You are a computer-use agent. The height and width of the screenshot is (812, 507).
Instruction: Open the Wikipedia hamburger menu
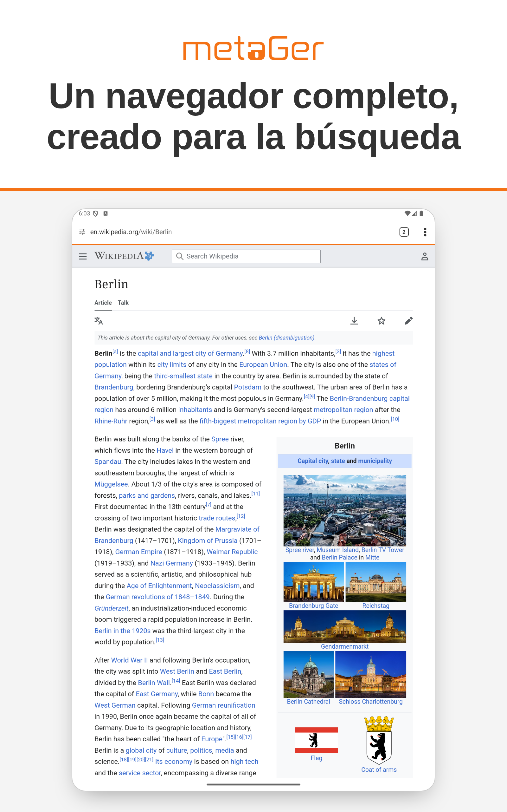pyautogui.click(x=82, y=256)
